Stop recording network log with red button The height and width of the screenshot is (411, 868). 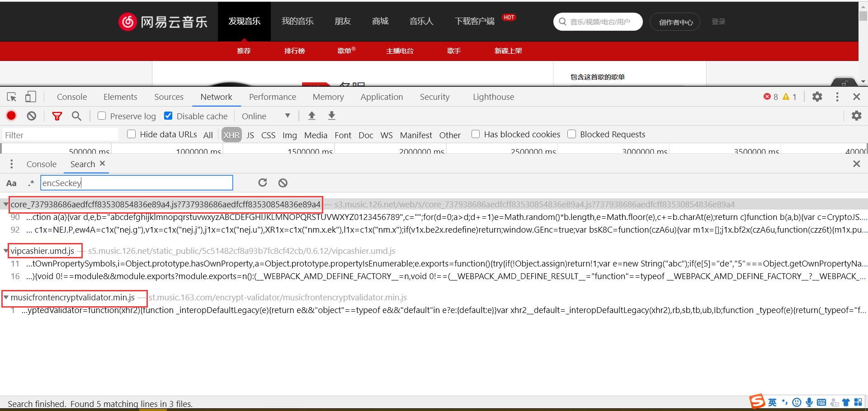click(11, 116)
